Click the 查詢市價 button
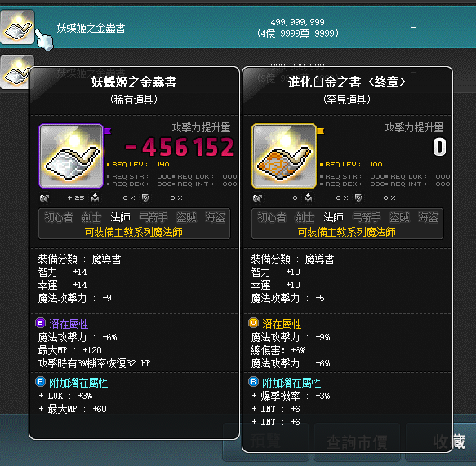The width and height of the screenshot is (476, 466). 357,442
